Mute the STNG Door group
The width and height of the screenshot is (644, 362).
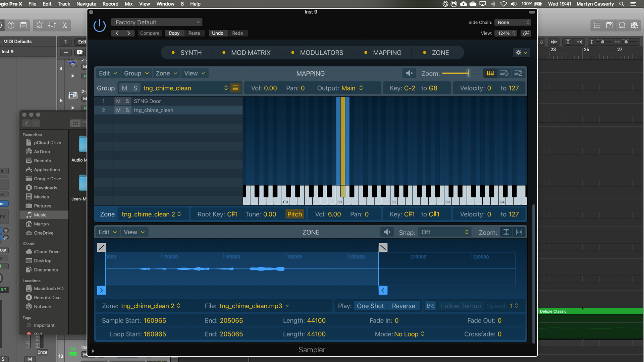(x=118, y=101)
